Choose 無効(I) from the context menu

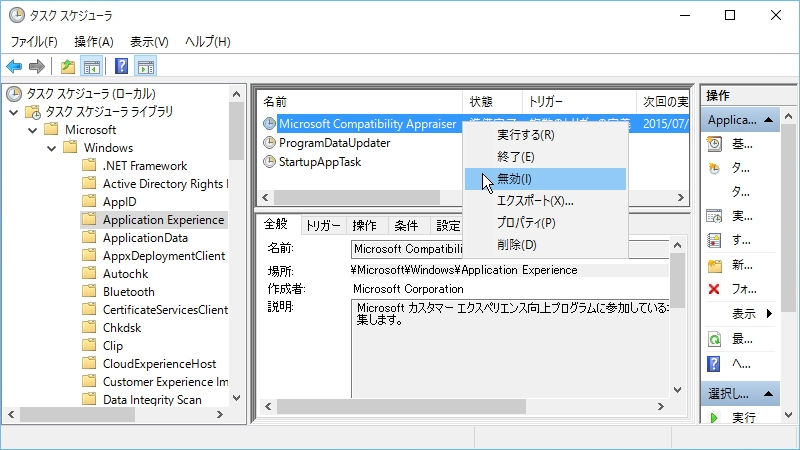pos(545,179)
